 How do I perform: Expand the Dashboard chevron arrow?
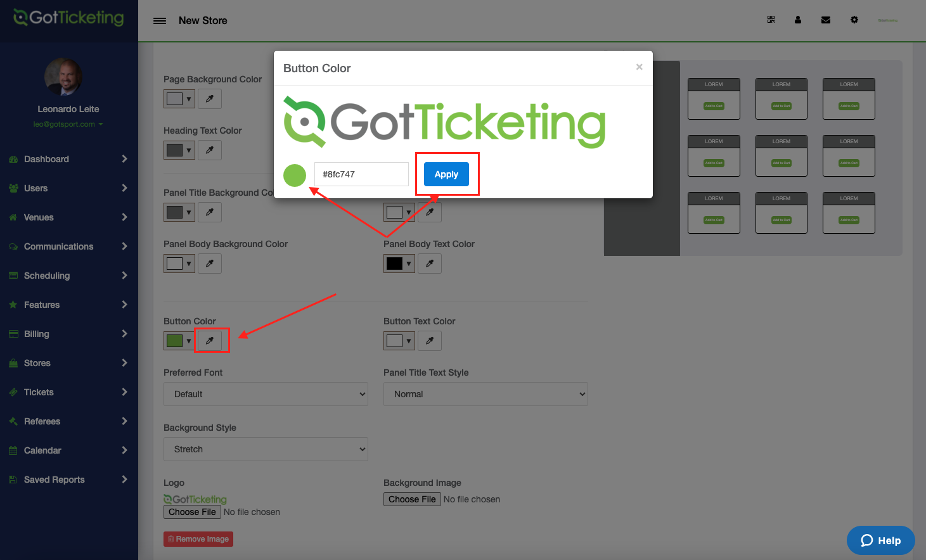[124, 159]
